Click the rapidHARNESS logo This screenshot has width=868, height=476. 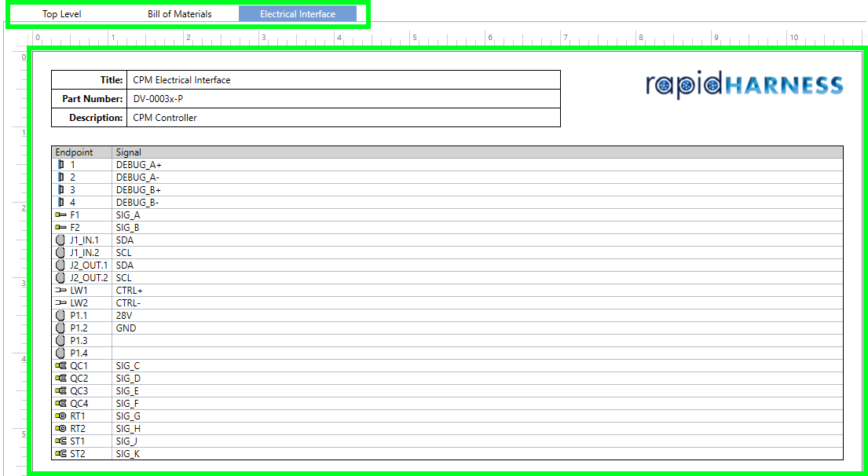[x=744, y=86]
